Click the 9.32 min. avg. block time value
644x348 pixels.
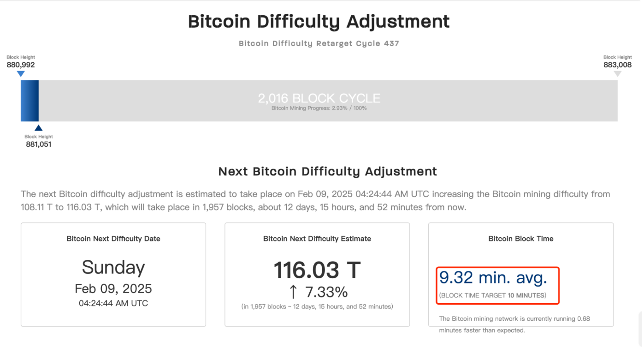point(493,277)
